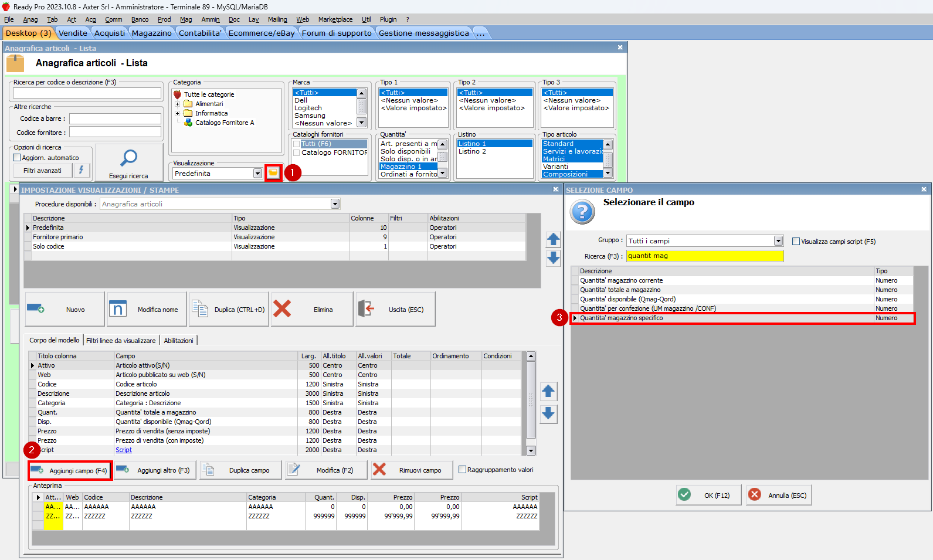Click the Duplica campo button
933x560 pixels.
tap(240, 470)
